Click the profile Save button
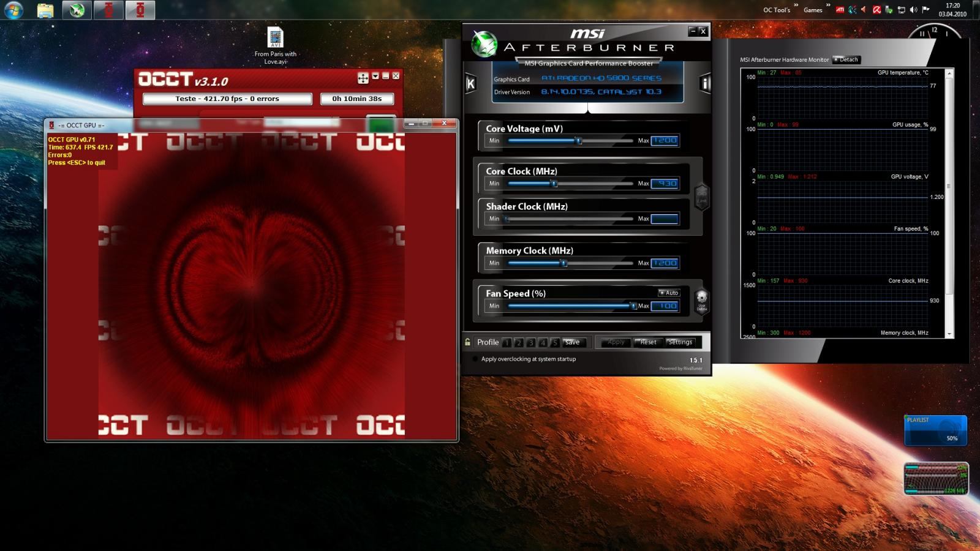Screen dimensions: 980x551 pyautogui.click(x=574, y=342)
